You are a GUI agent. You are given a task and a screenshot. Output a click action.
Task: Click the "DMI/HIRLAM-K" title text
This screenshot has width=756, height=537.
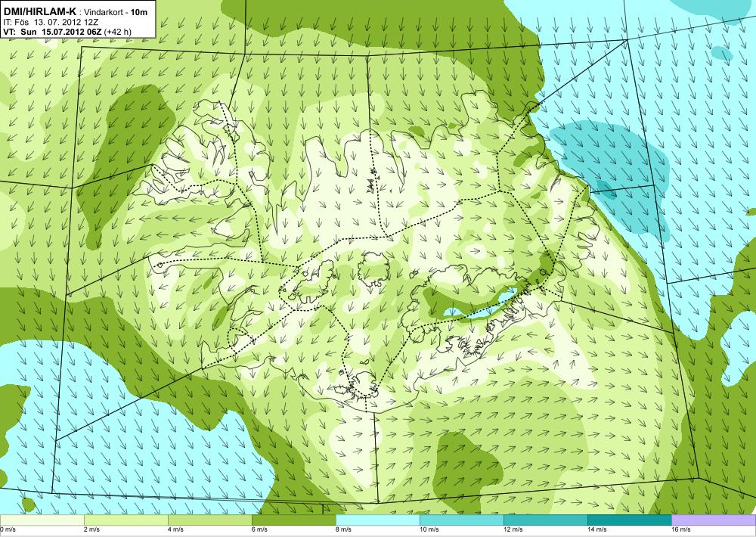pyautogui.click(x=40, y=12)
